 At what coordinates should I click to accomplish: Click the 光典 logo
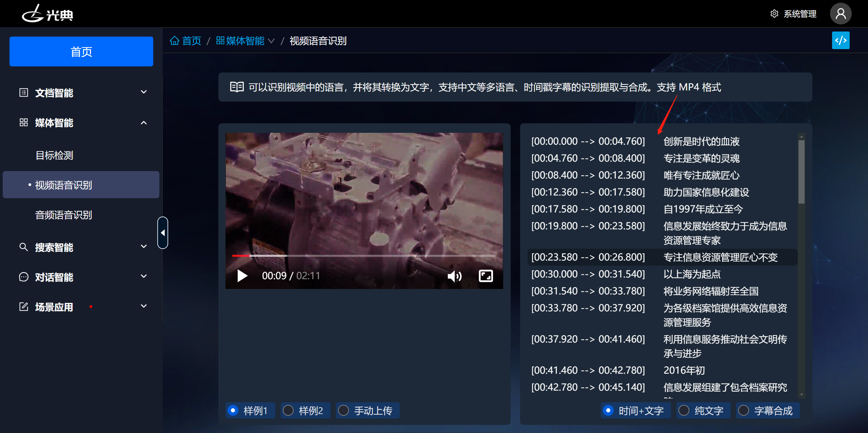click(47, 14)
